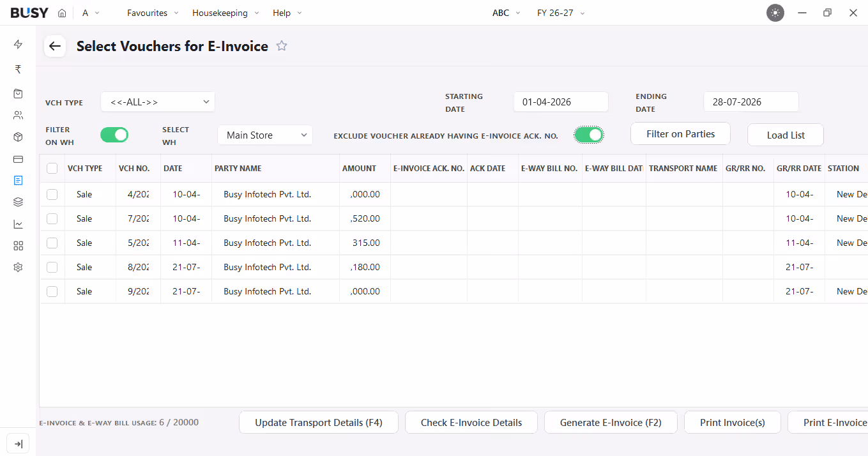
Task: Open the Favourites menu
Action: 153,13
